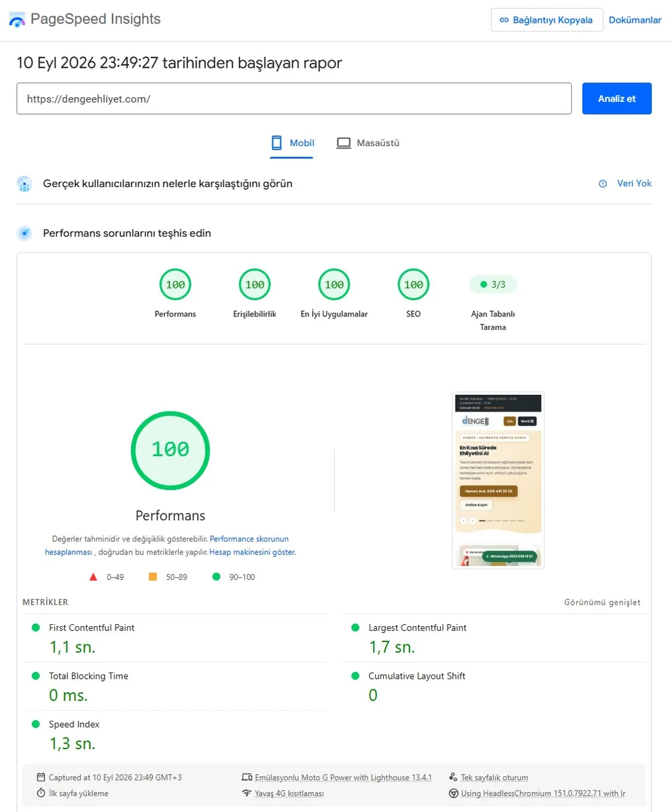This screenshot has height=812, width=671.
Task: Click the diagnose performance section icon
Action: click(24, 233)
